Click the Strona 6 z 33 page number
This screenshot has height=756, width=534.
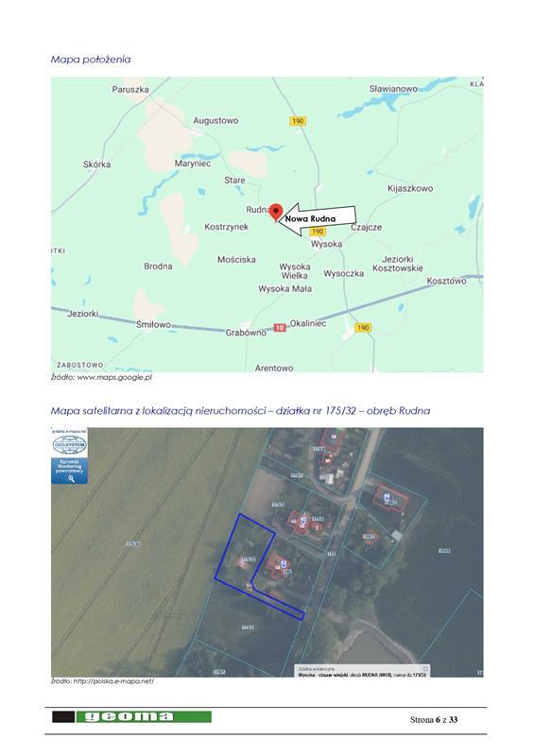tap(434, 720)
